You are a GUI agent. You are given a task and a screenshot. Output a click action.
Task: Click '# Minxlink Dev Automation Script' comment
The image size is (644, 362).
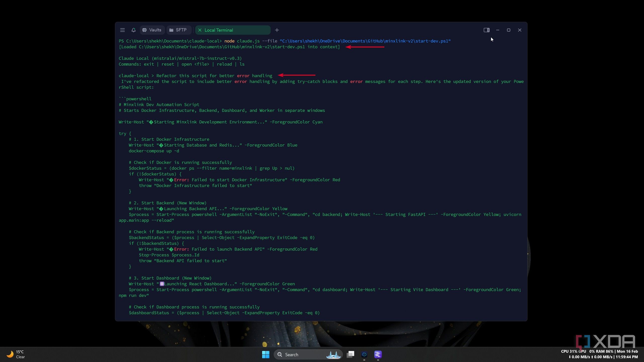[159, 105]
